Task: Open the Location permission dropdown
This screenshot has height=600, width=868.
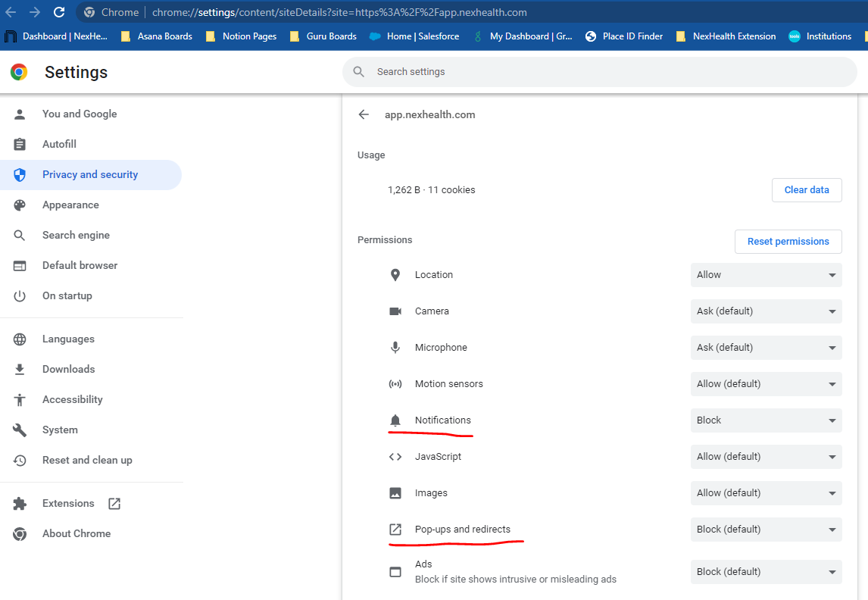Action: click(x=767, y=275)
